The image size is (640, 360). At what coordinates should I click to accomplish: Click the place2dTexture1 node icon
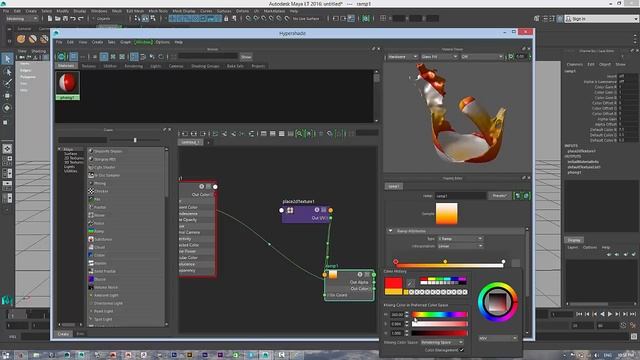pos(290,210)
